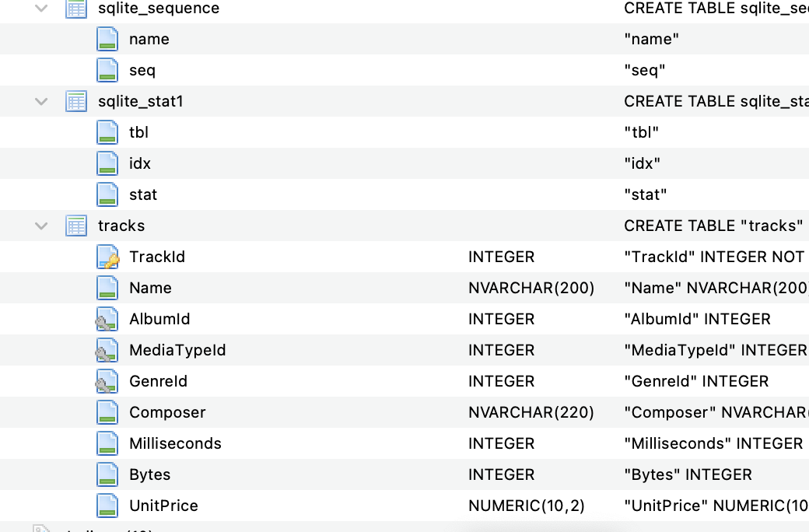Click the foreign key icon beside GenreId
The image size is (809, 532).
pyautogui.click(x=107, y=381)
